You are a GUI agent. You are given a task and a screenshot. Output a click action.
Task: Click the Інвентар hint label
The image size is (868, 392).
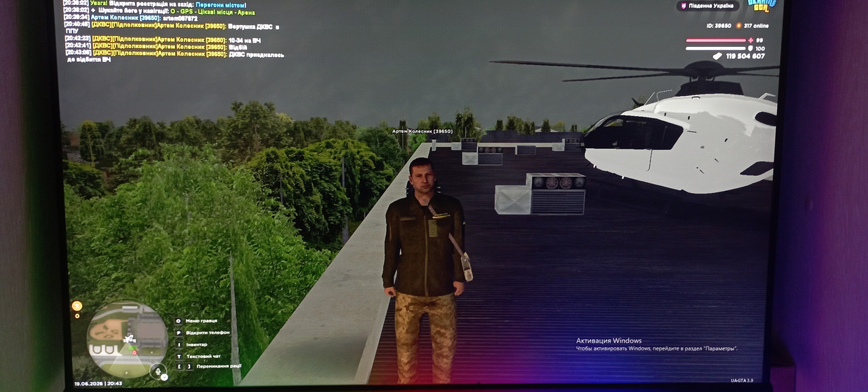click(197, 345)
